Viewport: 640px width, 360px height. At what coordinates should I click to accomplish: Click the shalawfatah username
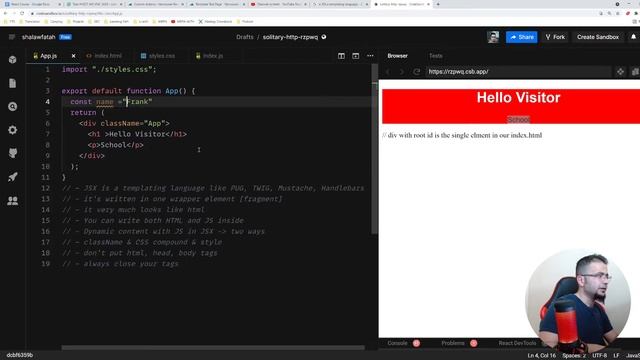click(38, 37)
